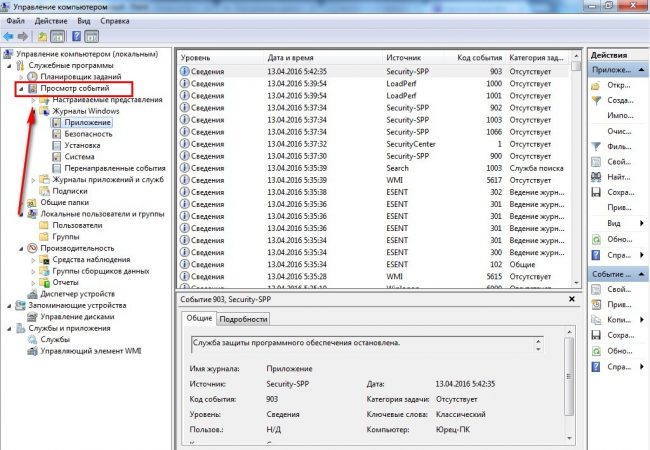This screenshot has height=450, width=650.
Task: Click the Отчеты green report icon
Action: click(44, 283)
